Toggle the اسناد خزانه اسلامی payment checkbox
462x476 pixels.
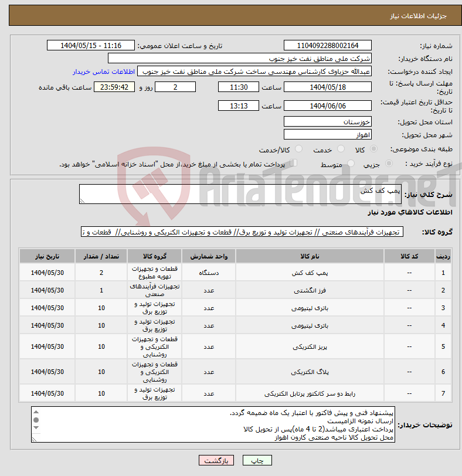293,163
